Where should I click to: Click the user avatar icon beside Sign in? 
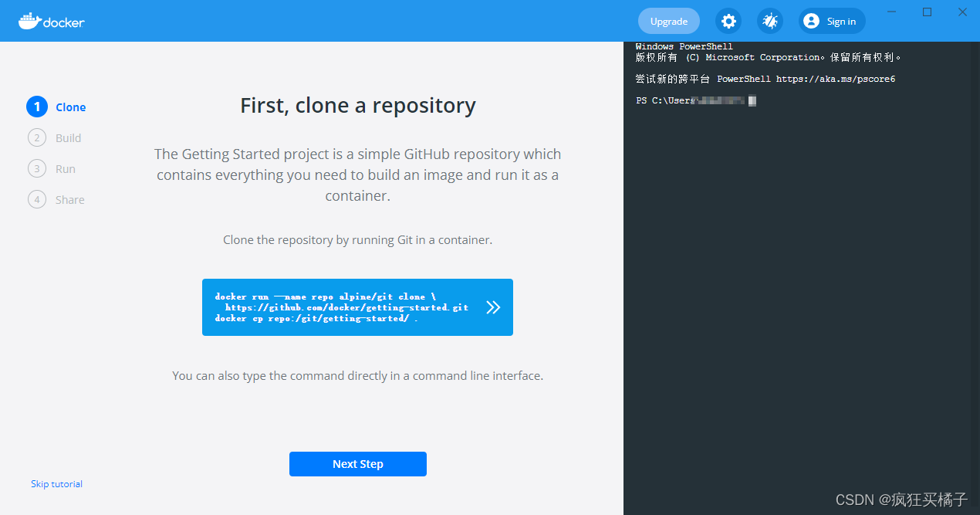click(811, 21)
